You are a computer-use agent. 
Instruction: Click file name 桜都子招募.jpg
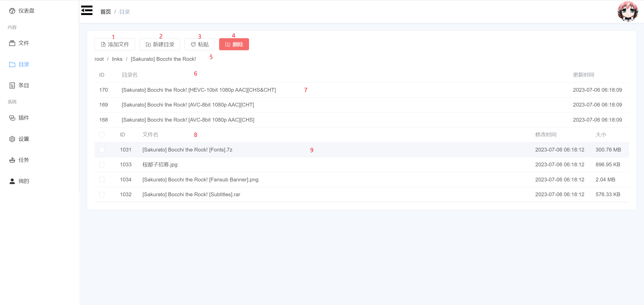160,165
